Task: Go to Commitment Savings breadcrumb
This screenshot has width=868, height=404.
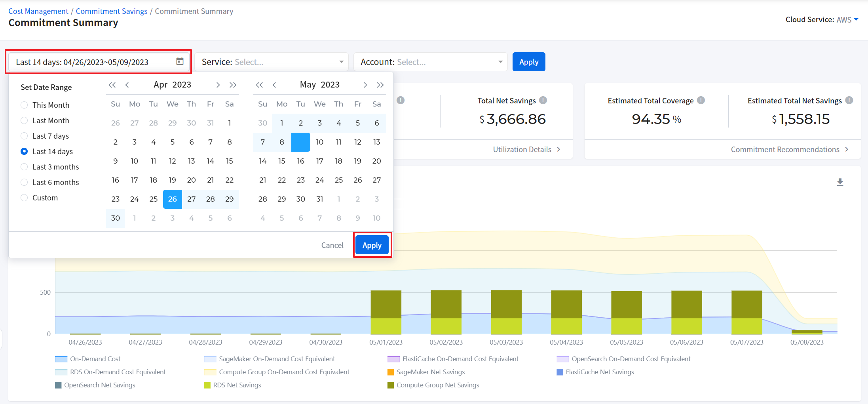Action: coord(112,11)
